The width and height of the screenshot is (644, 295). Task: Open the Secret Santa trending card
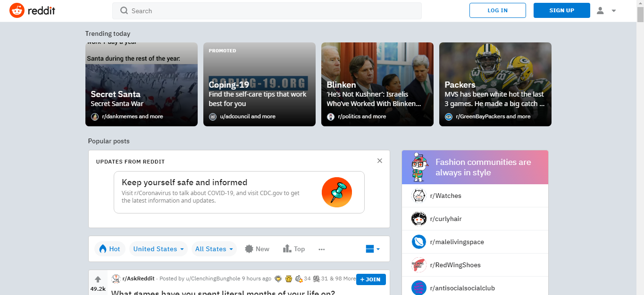point(142,84)
